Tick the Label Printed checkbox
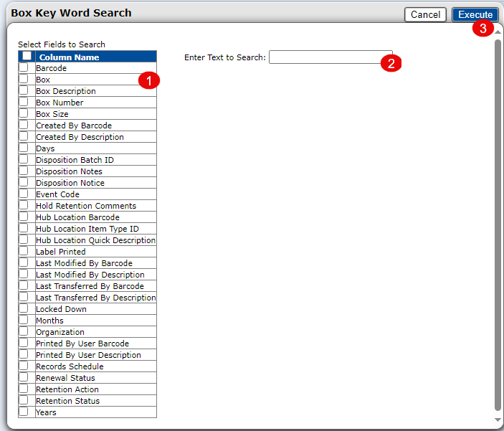Image resolution: width=504 pixels, height=431 pixels. pos(24,251)
